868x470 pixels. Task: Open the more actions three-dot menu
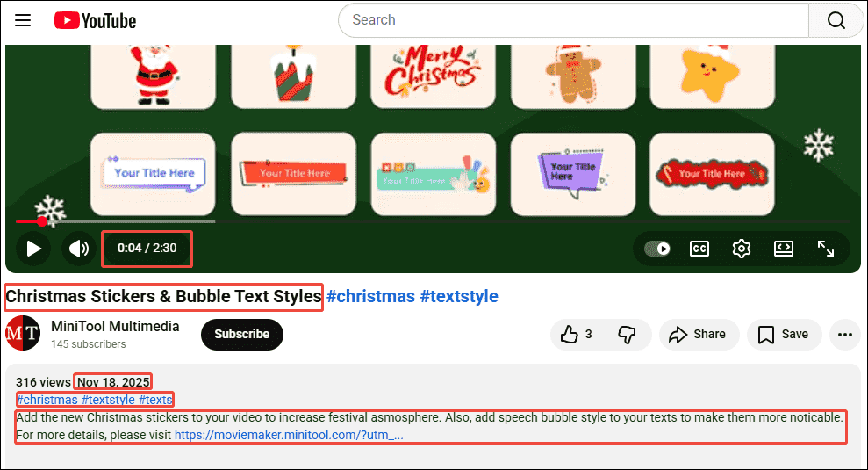pyautogui.click(x=845, y=334)
